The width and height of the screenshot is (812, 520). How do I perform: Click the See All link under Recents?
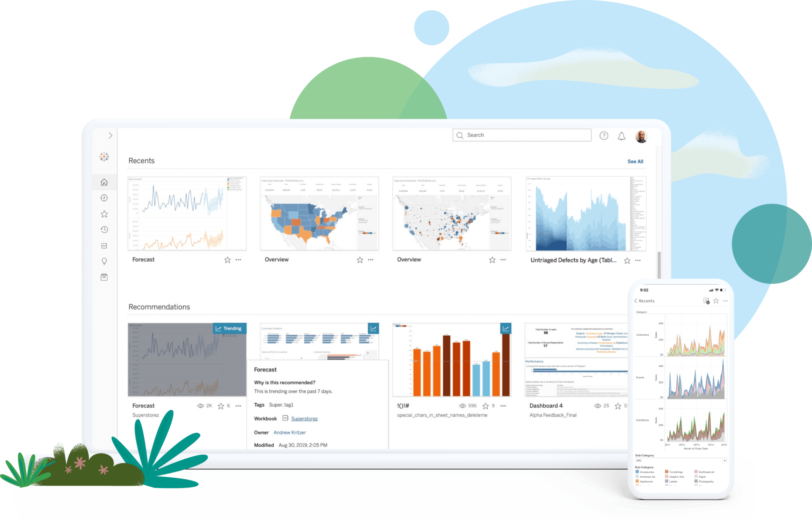click(636, 162)
